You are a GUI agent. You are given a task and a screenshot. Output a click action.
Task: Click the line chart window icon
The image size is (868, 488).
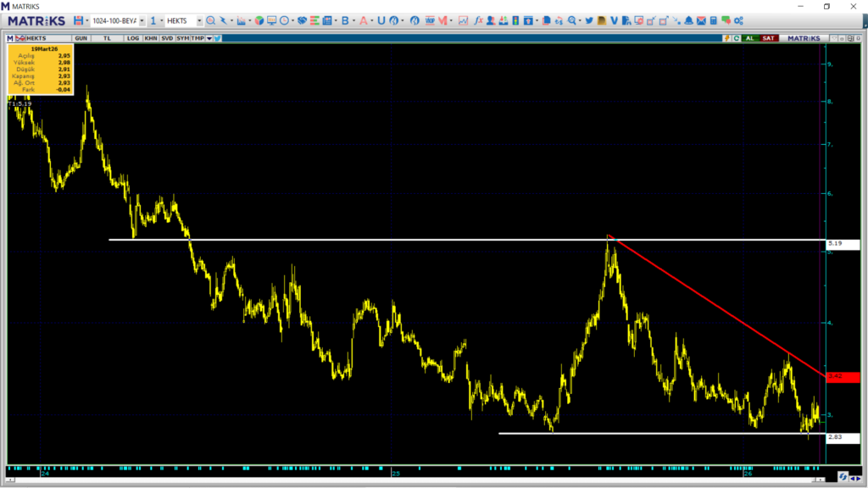coord(463,20)
